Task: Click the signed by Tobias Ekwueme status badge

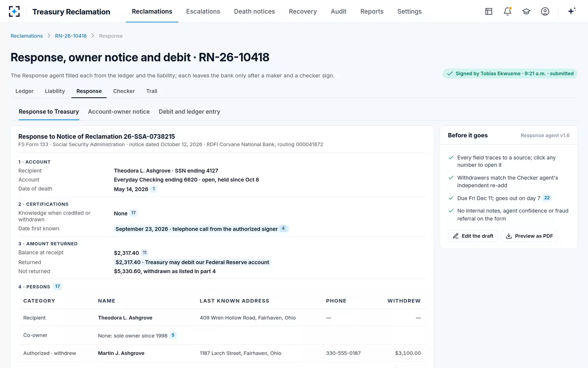Action: (510, 74)
